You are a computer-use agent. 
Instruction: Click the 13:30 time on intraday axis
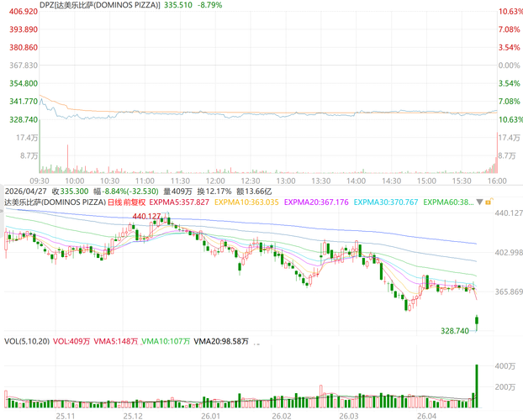click(321, 181)
